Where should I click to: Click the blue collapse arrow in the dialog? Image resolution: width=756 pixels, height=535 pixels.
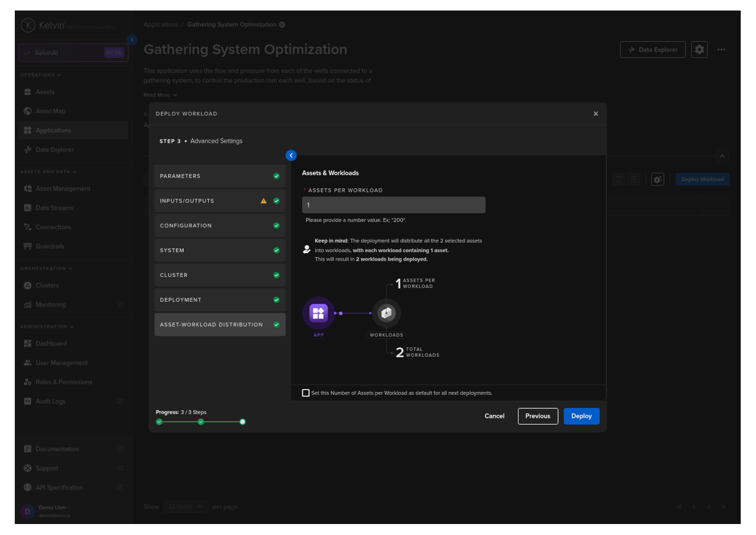tap(291, 155)
